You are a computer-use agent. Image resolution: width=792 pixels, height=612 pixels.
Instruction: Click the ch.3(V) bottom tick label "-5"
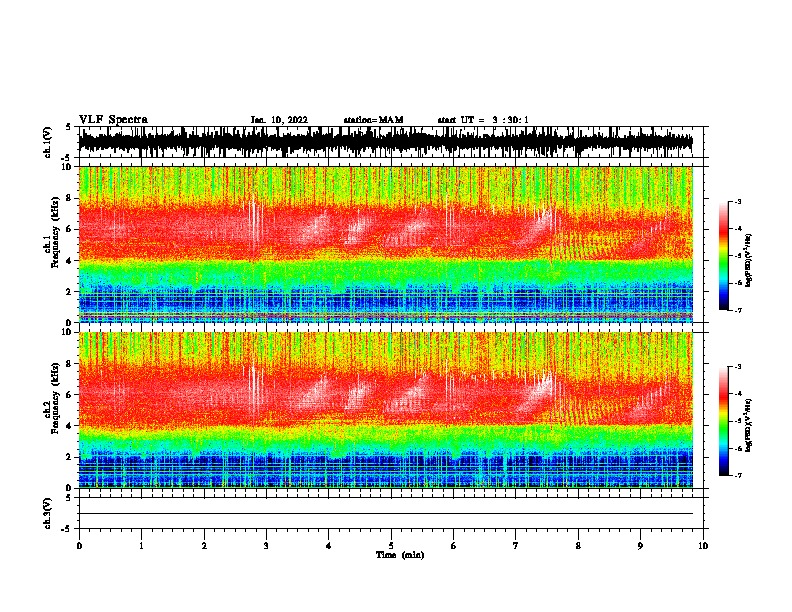pyautogui.click(x=67, y=529)
